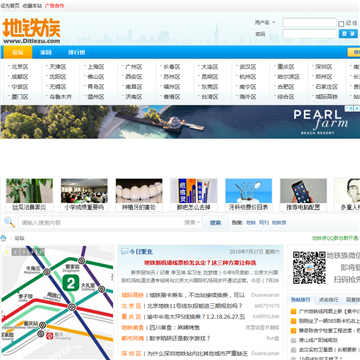Switch to the 点击排行 ranking tab

pos(328,299)
